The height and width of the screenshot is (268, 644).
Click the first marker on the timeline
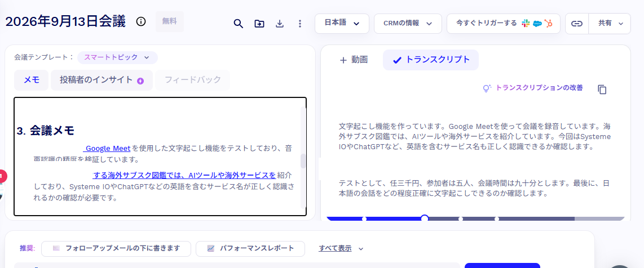coord(364,219)
